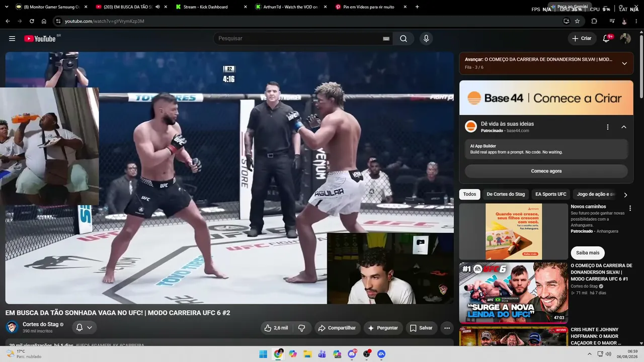Open Copilot from the taskbar
This screenshot has width=644, height=362.
point(293,354)
